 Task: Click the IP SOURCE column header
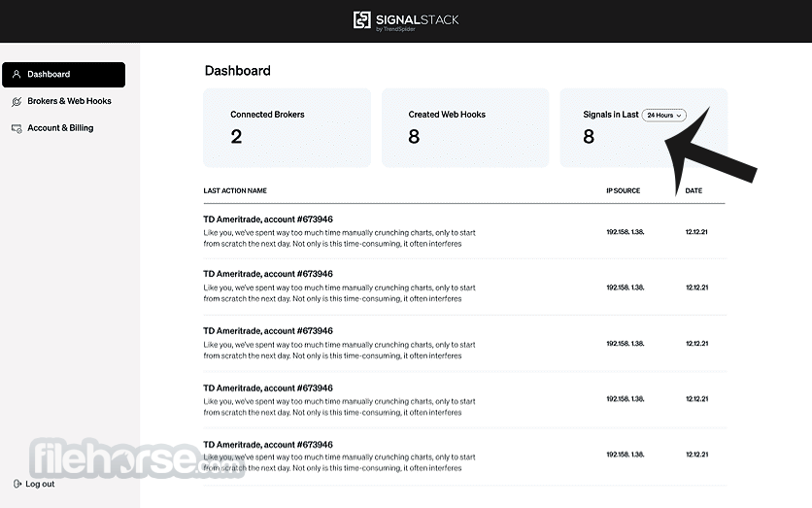(623, 190)
